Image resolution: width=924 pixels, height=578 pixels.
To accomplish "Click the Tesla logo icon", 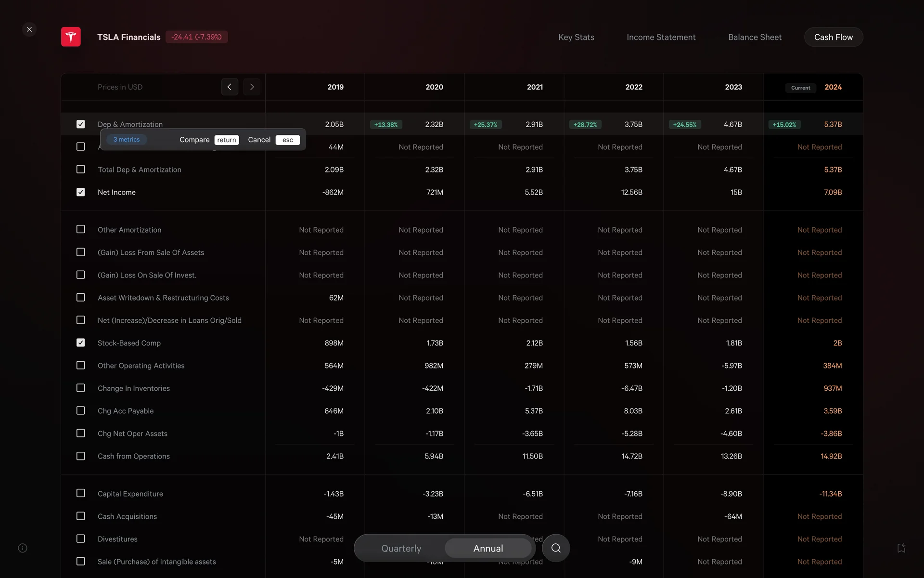I will point(71,37).
